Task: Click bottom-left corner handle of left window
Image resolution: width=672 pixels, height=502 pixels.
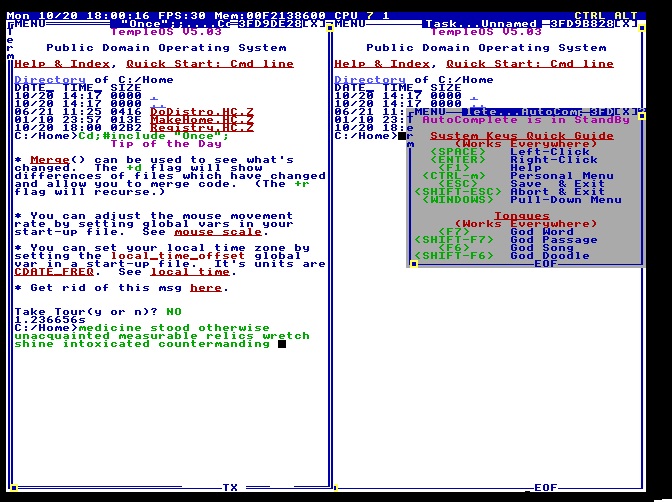Action: (14, 487)
